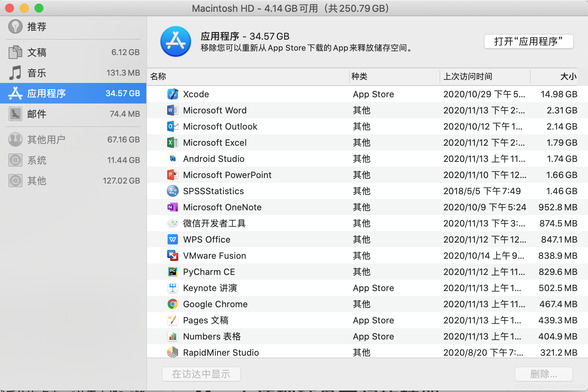The image size is (588, 392).
Task: Click the Microsoft PowerPoint icon
Action: (173, 175)
